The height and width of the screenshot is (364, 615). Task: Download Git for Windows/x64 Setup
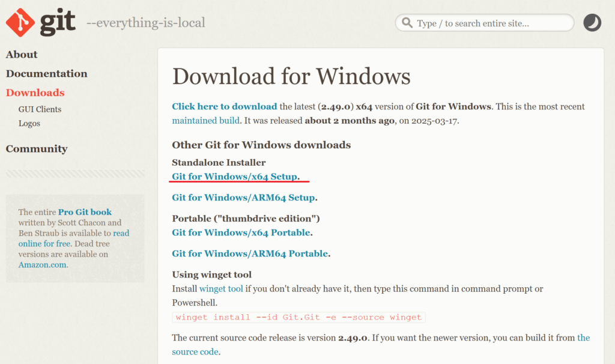click(x=235, y=177)
